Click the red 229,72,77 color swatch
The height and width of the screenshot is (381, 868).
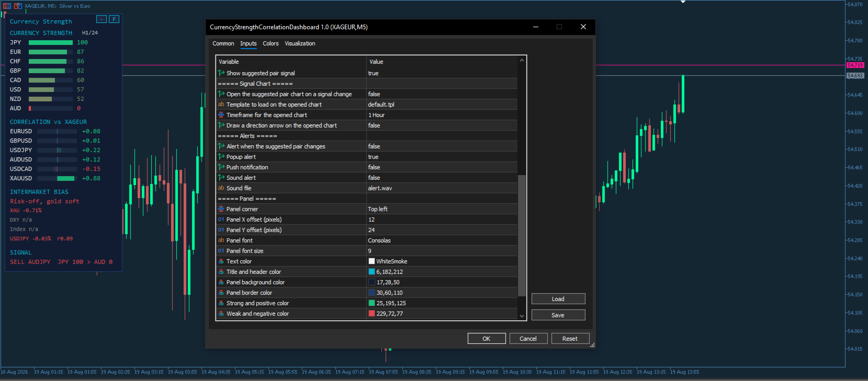point(371,314)
